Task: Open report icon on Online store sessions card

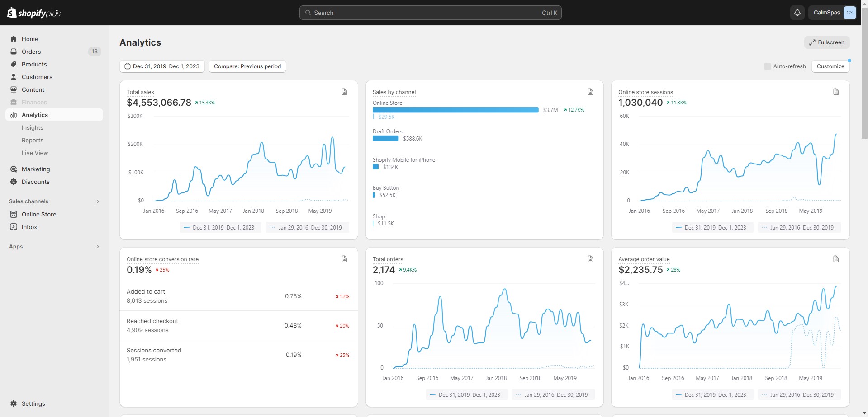Action: (836, 92)
